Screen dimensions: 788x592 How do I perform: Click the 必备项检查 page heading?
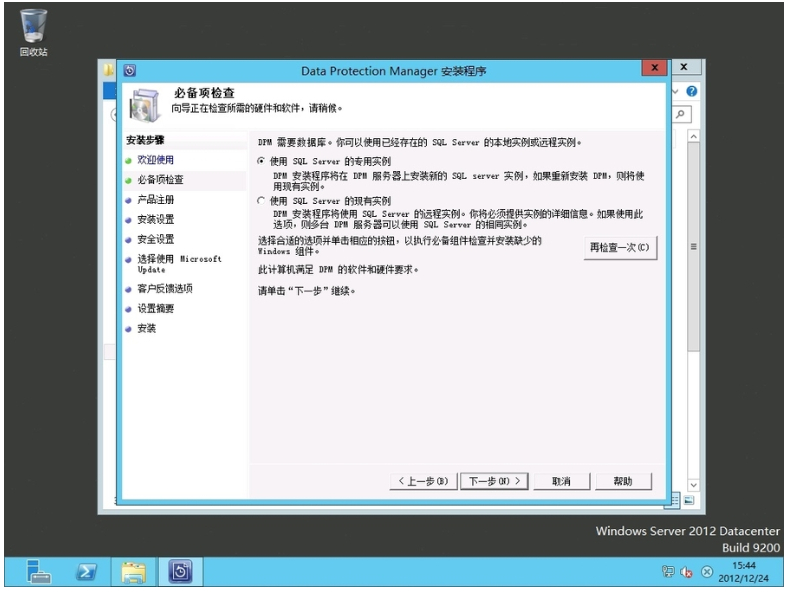tap(204, 93)
